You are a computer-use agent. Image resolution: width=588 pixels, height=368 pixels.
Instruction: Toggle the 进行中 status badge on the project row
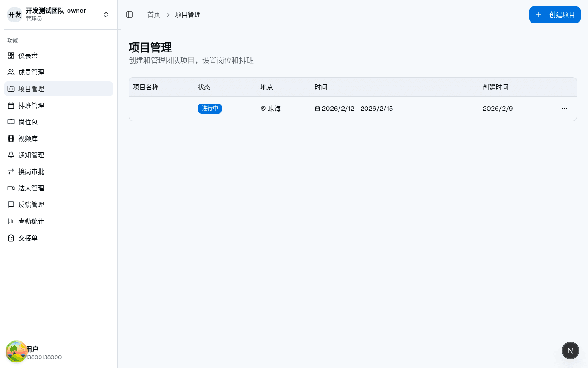coord(210,109)
